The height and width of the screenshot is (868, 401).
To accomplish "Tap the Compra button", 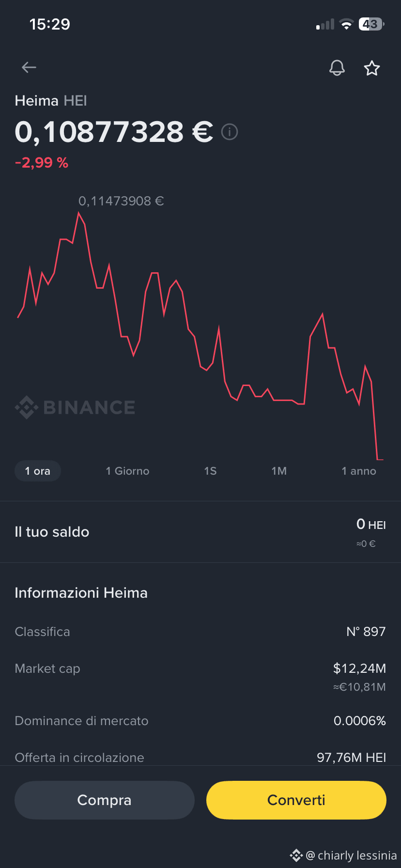I will (x=105, y=800).
